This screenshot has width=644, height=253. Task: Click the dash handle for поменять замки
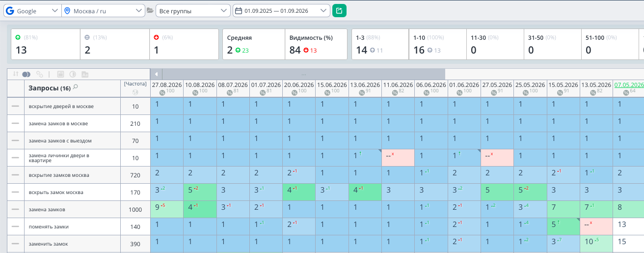[16, 226]
